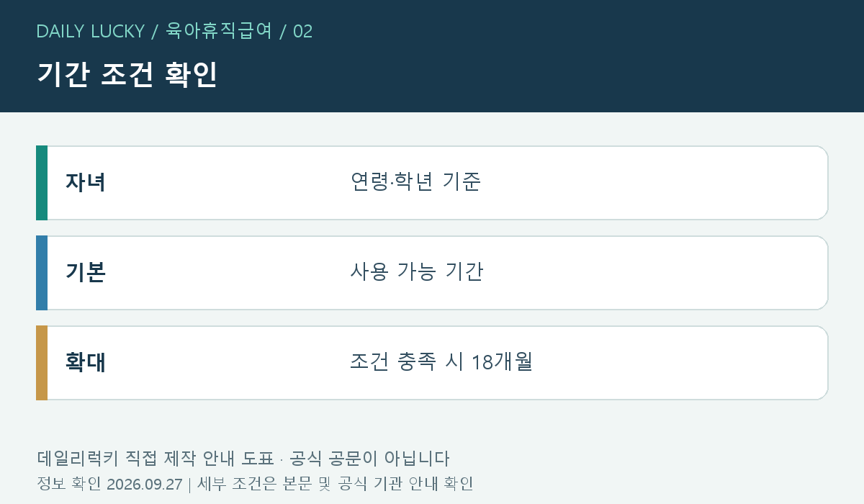Screen dimensions: 864x504
Task: Click the 세부 조건은 본문 및 공식 기관 안내 확인 footer
Action: 336,484
